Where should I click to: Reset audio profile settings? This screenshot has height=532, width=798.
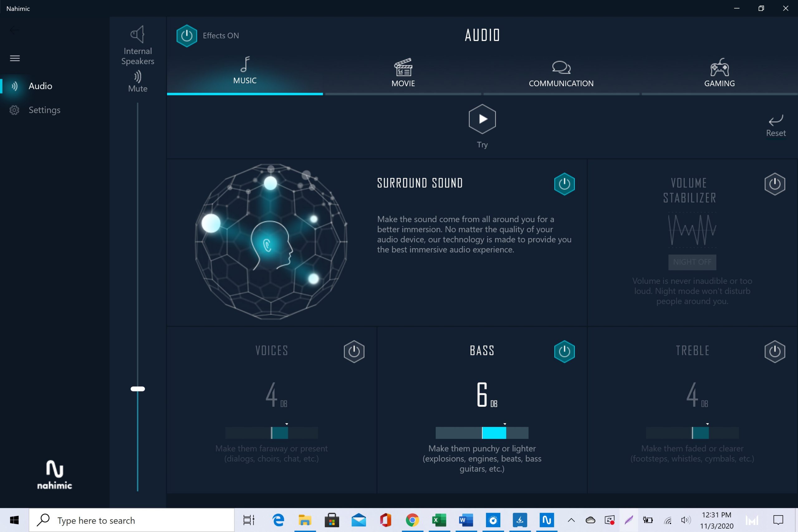click(x=775, y=125)
